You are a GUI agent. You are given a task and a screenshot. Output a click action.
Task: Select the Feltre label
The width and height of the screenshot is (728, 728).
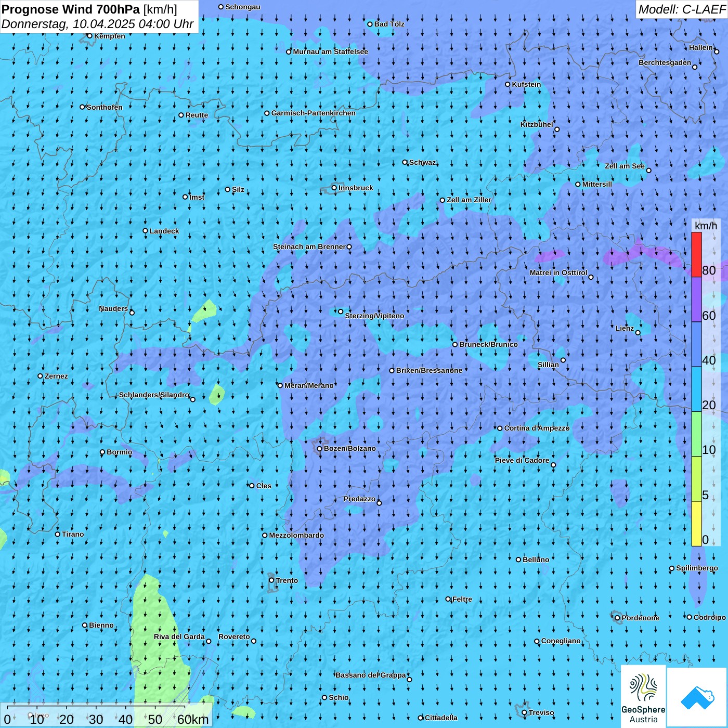pyautogui.click(x=462, y=599)
